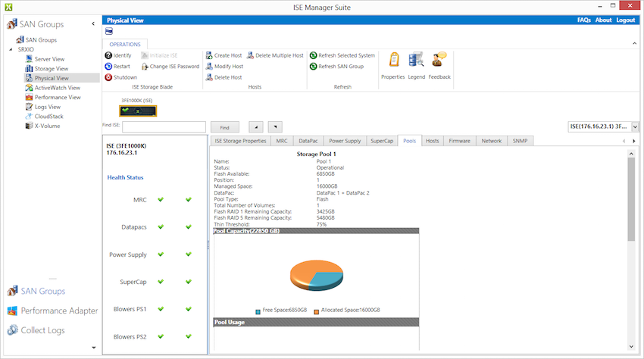The height and width of the screenshot is (359, 644).
Task: Open the ISE selection dropdown
Action: (x=635, y=127)
